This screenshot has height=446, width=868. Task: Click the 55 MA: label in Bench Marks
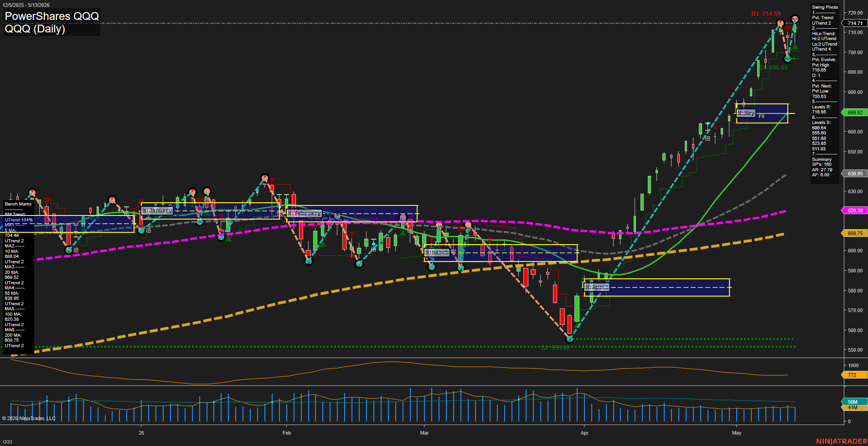click(12, 293)
